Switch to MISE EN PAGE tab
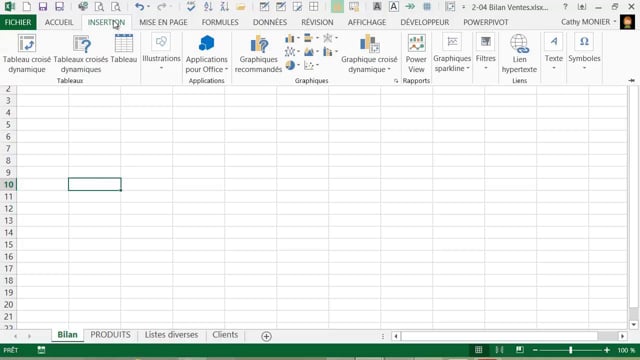The width and height of the screenshot is (640, 360). click(x=163, y=22)
